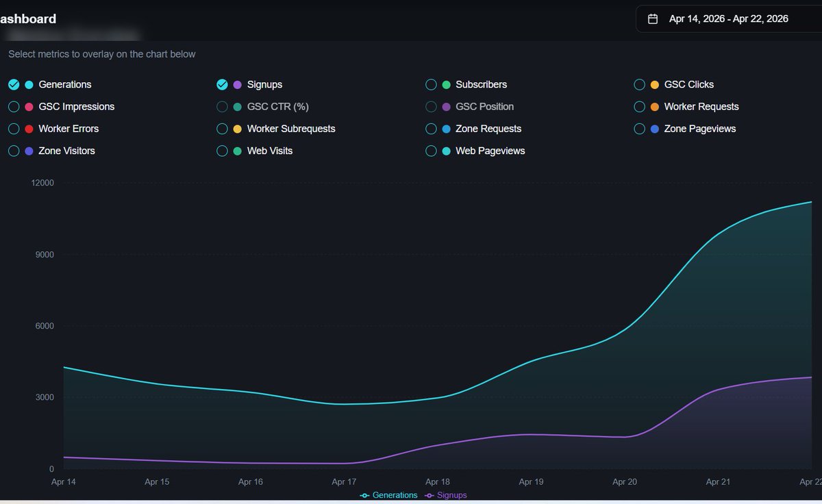Click the Dashboard page heading
822x504 pixels.
pyautogui.click(x=28, y=19)
